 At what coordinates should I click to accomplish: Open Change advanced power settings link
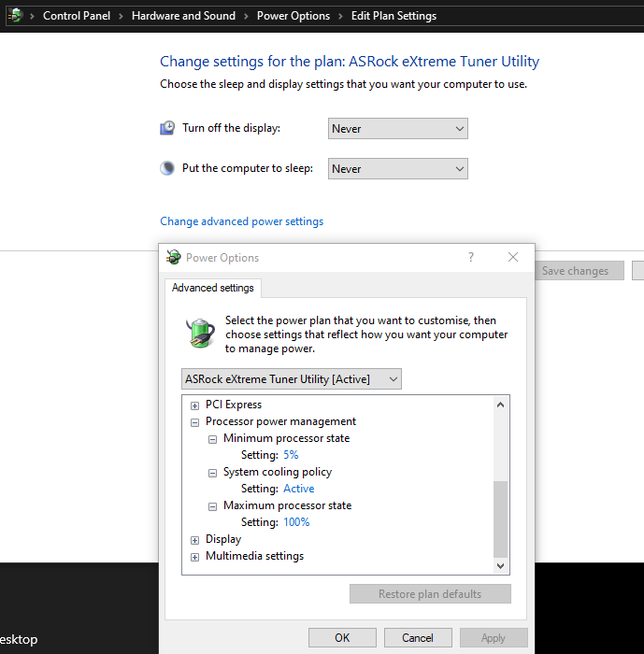pyautogui.click(x=242, y=221)
